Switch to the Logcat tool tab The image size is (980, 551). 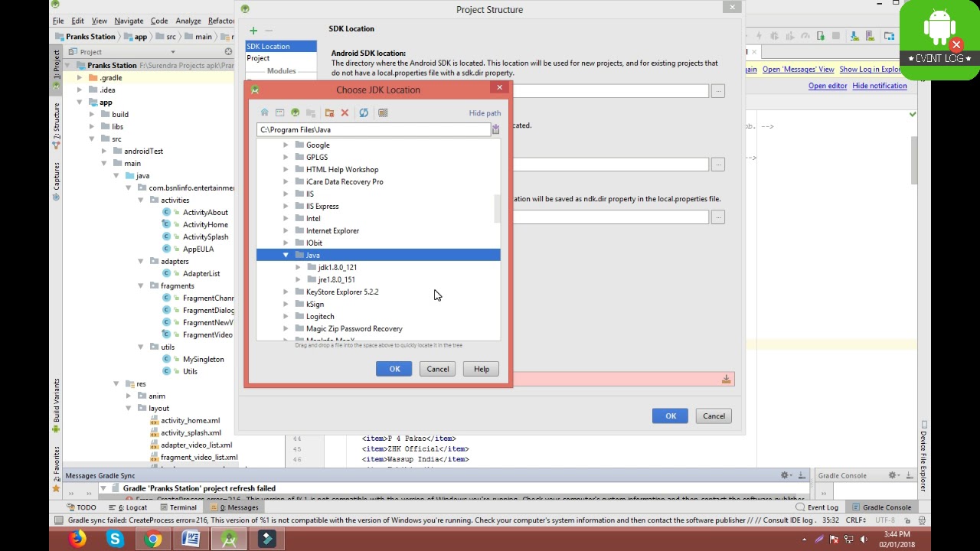click(128, 507)
